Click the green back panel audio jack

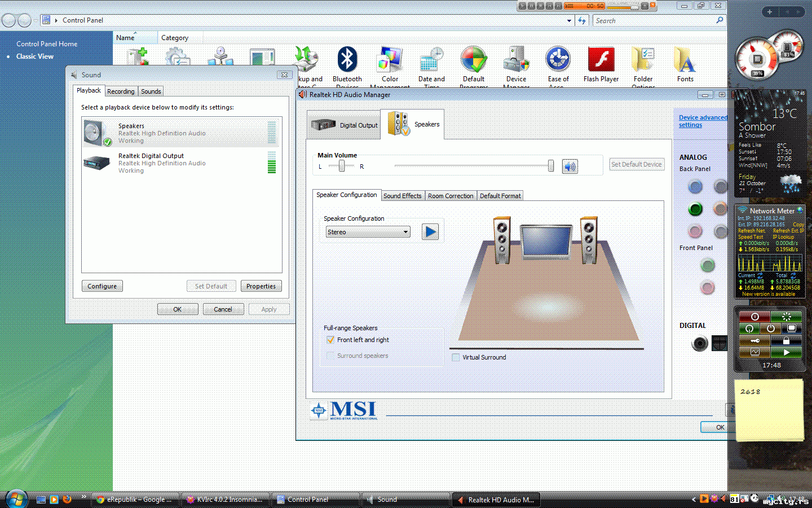pyautogui.click(x=695, y=209)
